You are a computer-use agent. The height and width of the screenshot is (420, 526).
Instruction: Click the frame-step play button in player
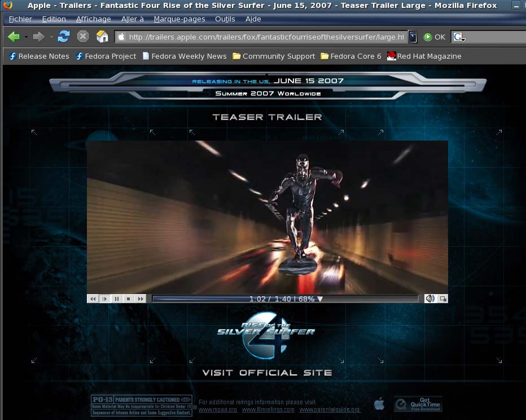click(x=104, y=299)
